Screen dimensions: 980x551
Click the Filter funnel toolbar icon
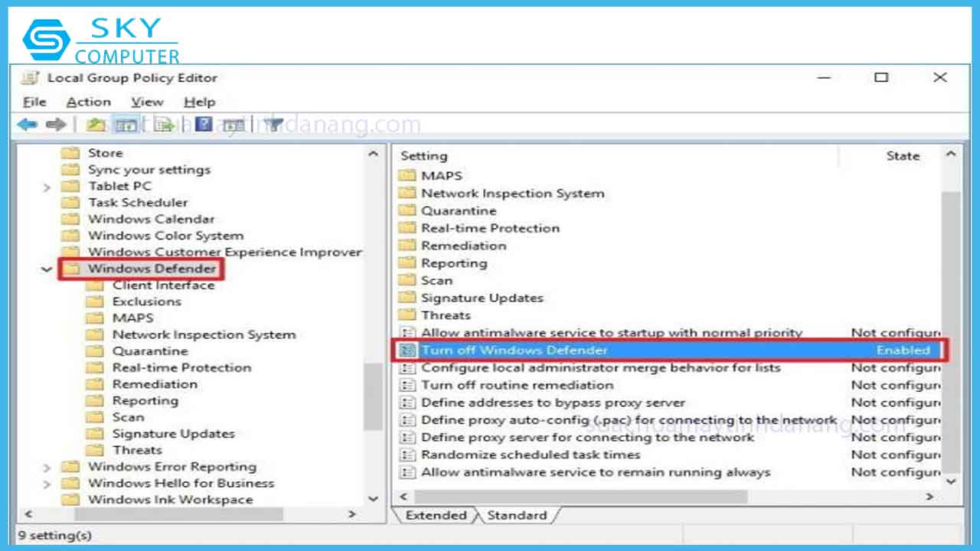274,125
